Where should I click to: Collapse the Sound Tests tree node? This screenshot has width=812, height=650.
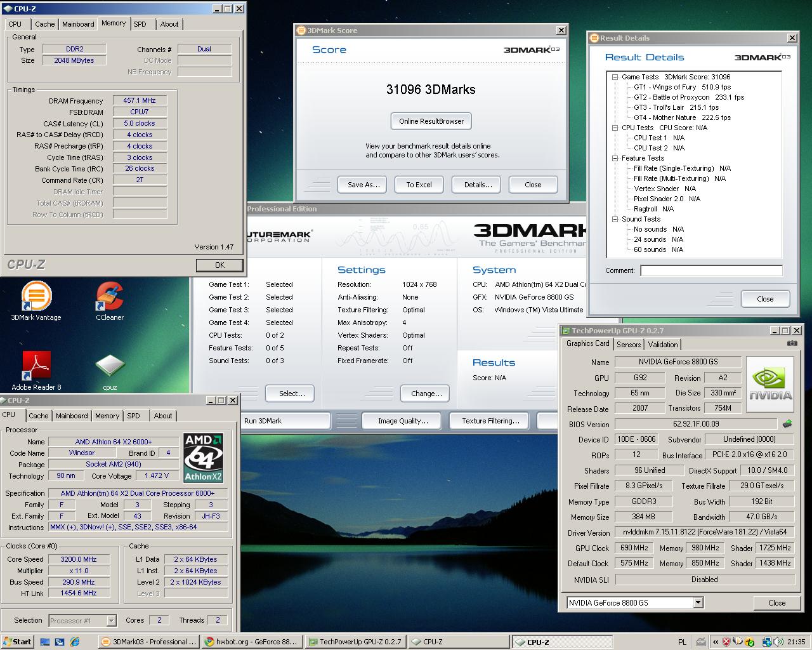[615, 219]
